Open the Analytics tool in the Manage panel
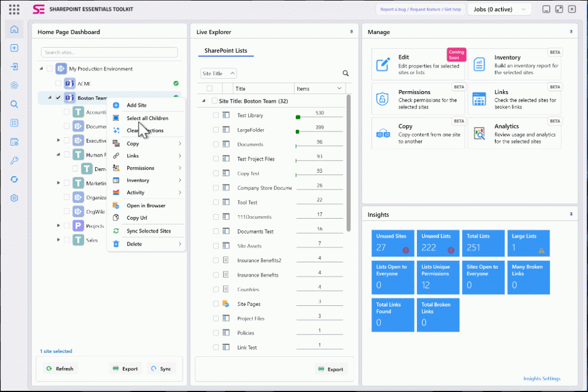Screen dimensions: 588x392 (x=514, y=133)
